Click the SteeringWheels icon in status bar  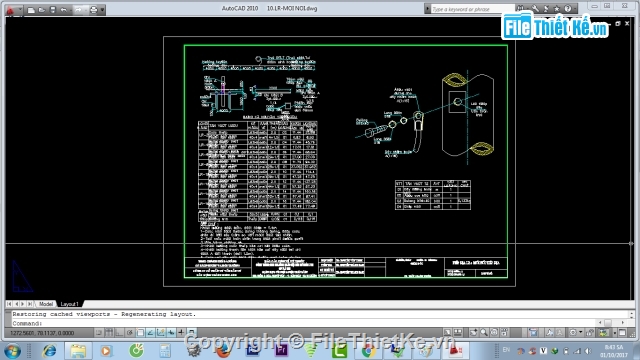(x=494, y=333)
